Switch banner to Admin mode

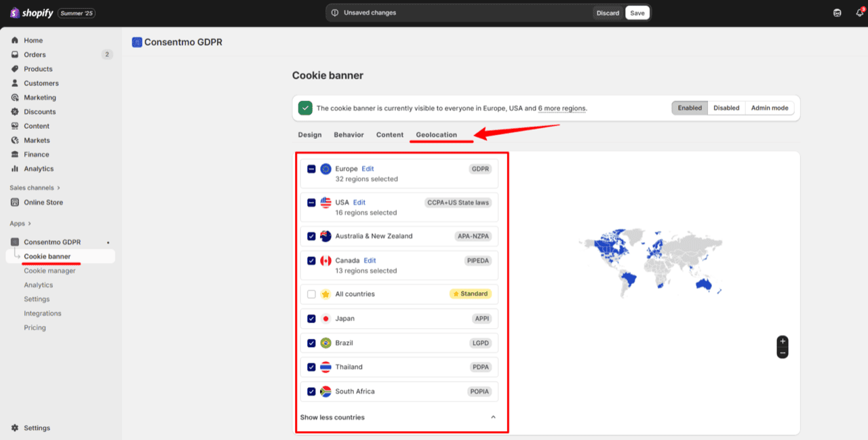(770, 108)
